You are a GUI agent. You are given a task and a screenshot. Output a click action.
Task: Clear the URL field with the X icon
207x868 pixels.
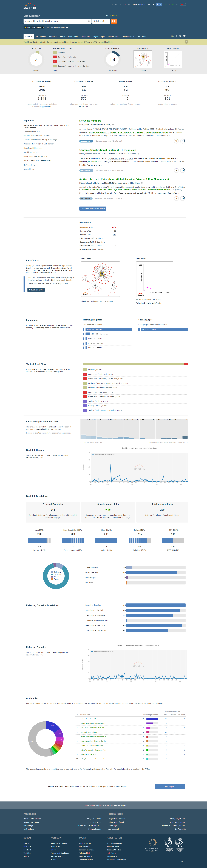[89, 21]
